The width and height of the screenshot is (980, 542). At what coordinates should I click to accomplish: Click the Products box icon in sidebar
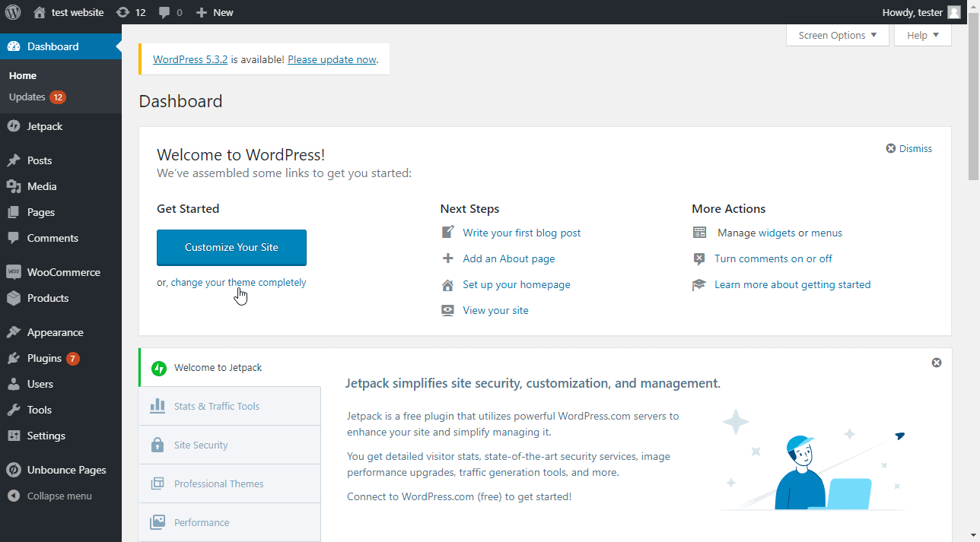tap(14, 298)
